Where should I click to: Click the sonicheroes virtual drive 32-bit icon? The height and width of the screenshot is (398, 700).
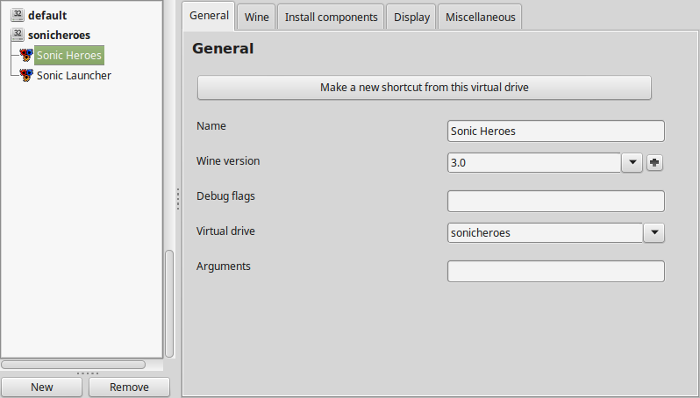(17, 35)
